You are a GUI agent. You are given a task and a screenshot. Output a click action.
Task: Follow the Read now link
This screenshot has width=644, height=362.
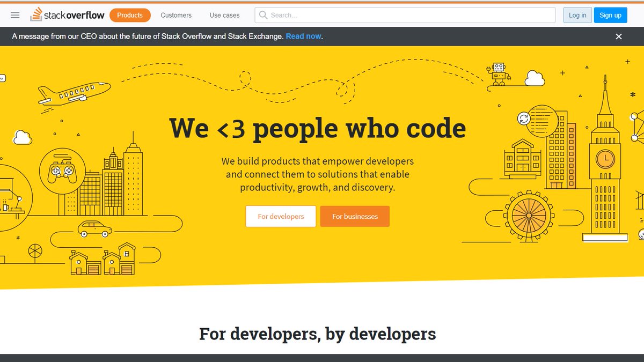[x=303, y=36]
